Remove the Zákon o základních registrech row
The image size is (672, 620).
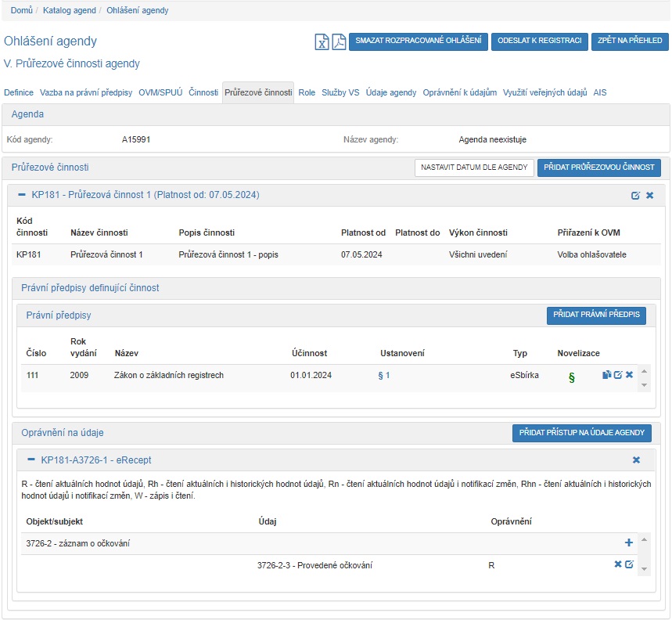click(x=629, y=375)
